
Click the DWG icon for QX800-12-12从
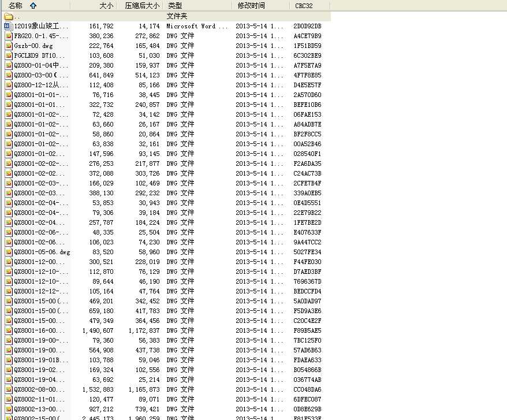pos(9,85)
